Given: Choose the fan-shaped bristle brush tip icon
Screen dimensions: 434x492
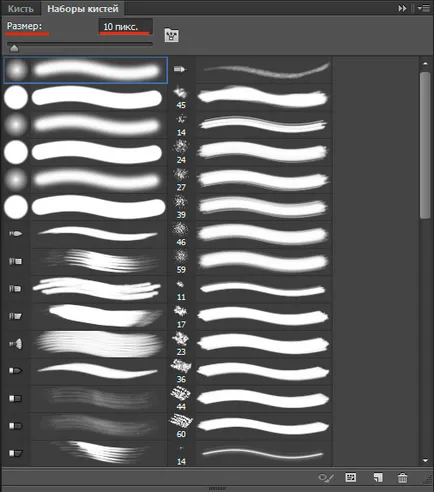Looking at the screenshot, I should 16,343.
